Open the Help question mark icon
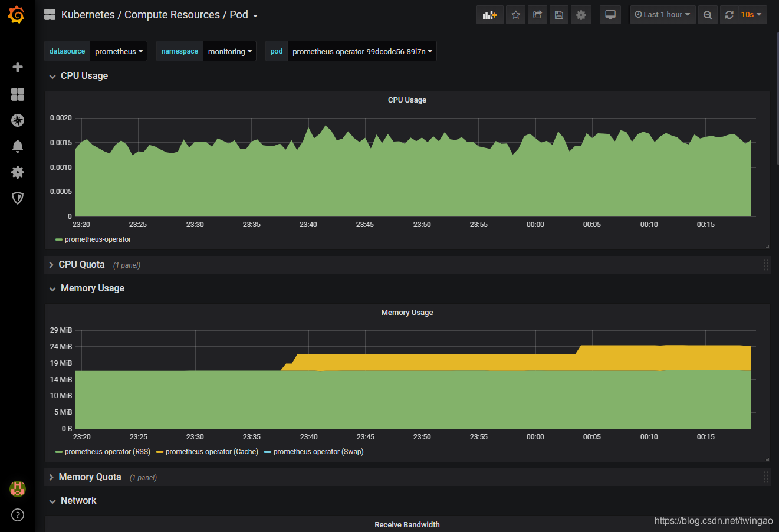The height and width of the screenshot is (532, 779). [x=18, y=515]
